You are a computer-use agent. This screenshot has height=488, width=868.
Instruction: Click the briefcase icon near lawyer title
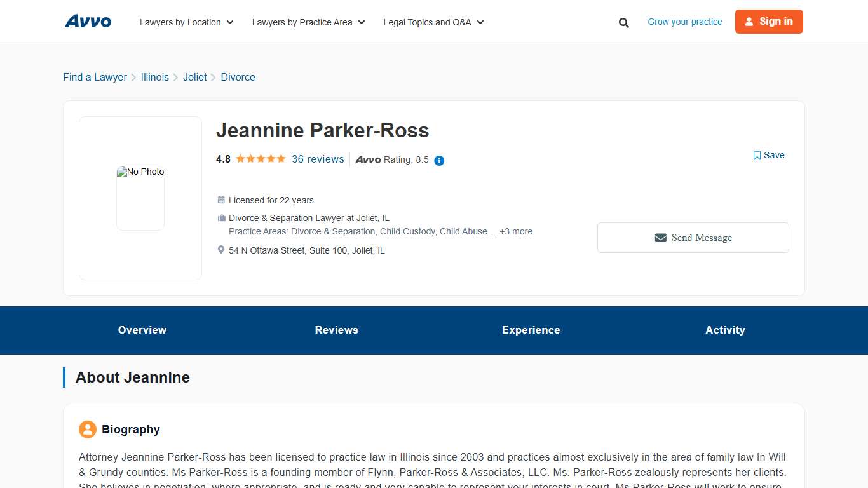pos(220,217)
